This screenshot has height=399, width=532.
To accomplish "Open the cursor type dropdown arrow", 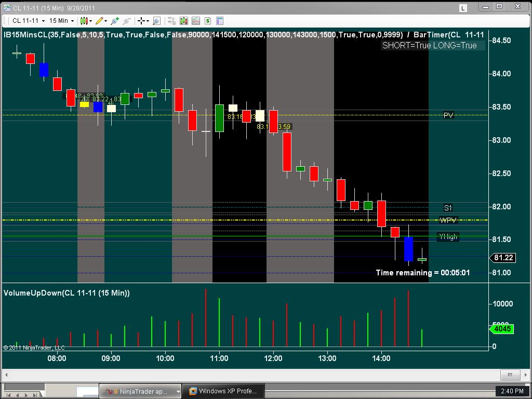I will pyautogui.click(x=148, y=21).
